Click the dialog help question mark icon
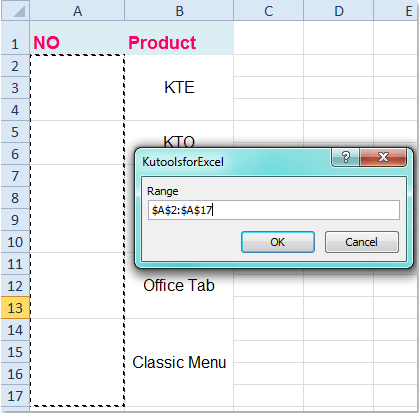 click(x=346, y=157)
